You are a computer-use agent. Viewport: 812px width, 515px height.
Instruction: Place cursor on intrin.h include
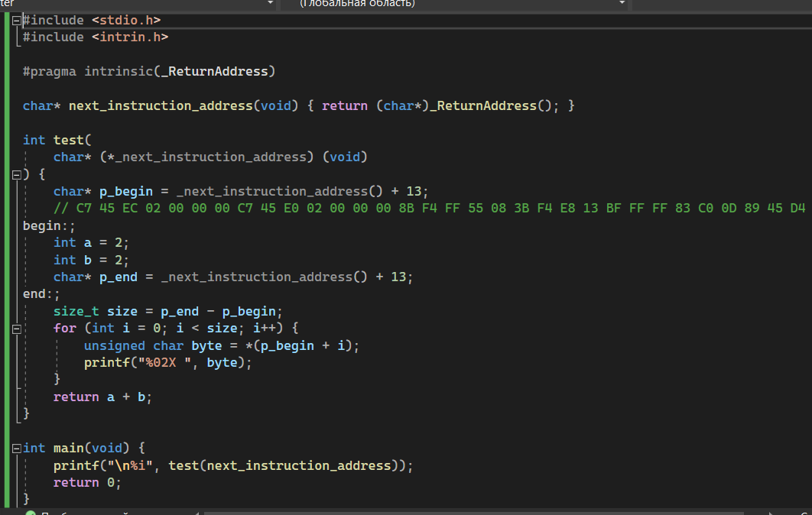tap(130, 37)
